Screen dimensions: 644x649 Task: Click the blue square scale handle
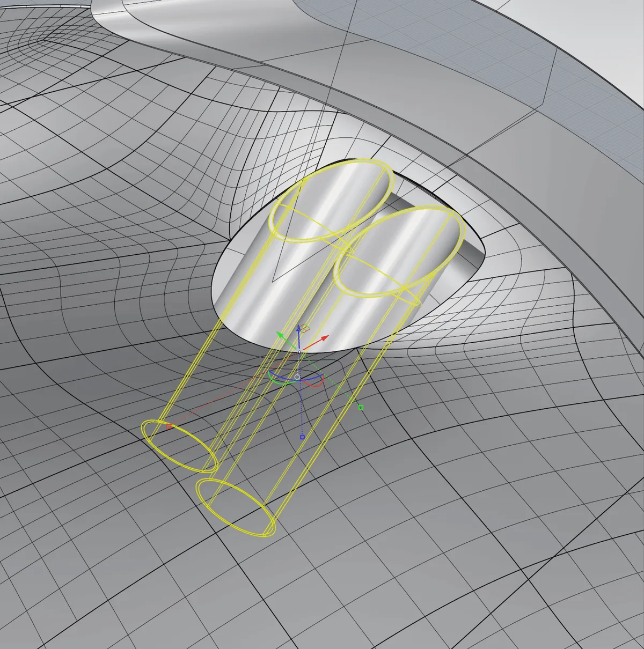coord(302,438)
